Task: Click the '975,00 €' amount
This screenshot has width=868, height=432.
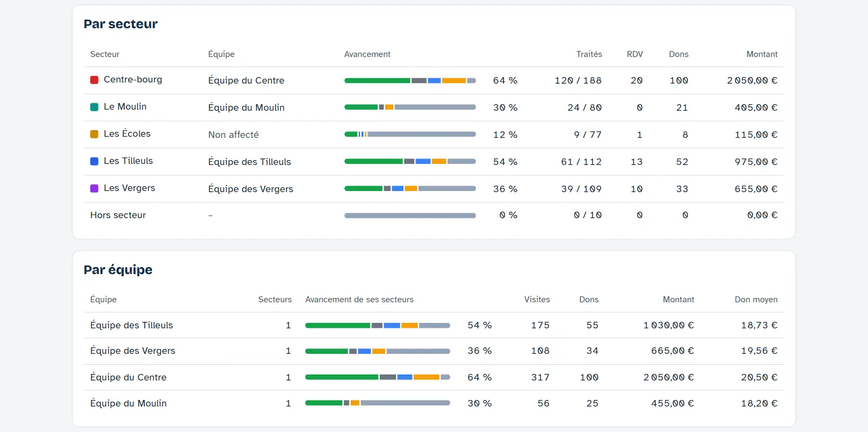Action: 756,162
